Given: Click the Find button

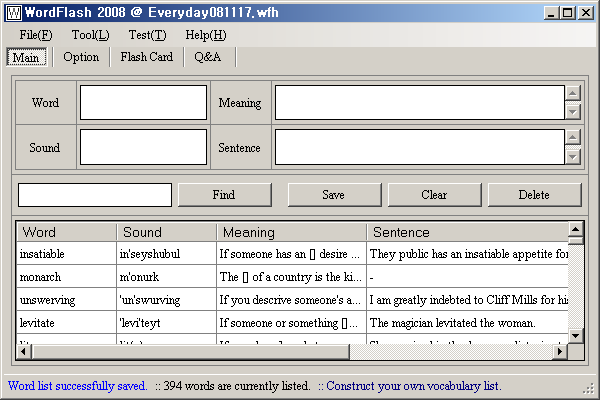Looking at the screenshot, I should (x=225, y=195).
